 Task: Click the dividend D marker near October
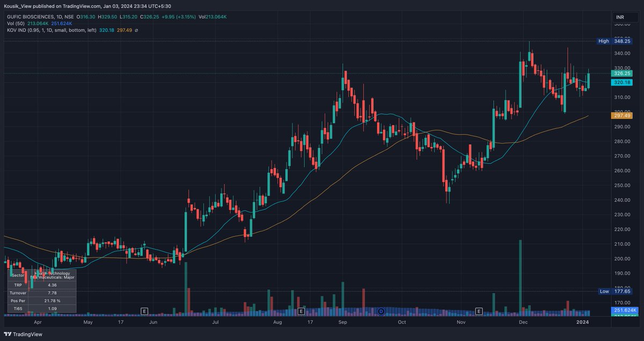382,311
